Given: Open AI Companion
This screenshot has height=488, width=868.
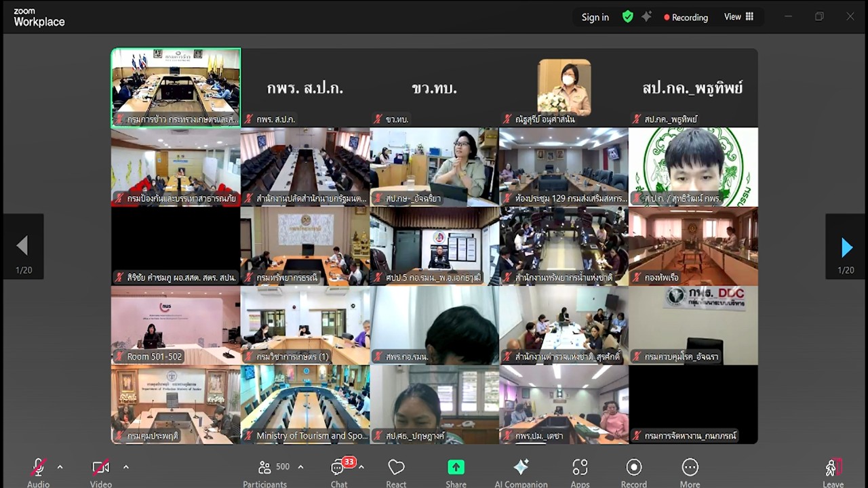Looking at the screenshot, I should pos(521,468).
